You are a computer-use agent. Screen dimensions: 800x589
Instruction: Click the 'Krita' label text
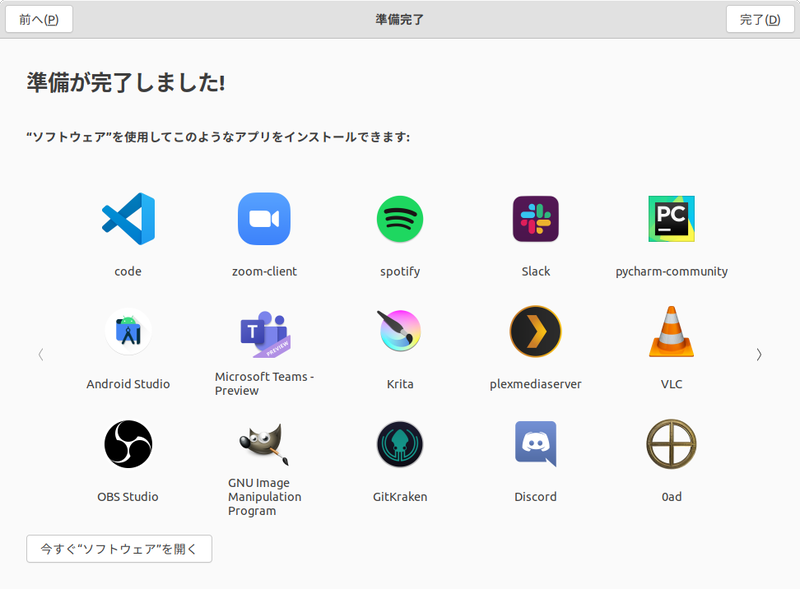tap(400, 384)
